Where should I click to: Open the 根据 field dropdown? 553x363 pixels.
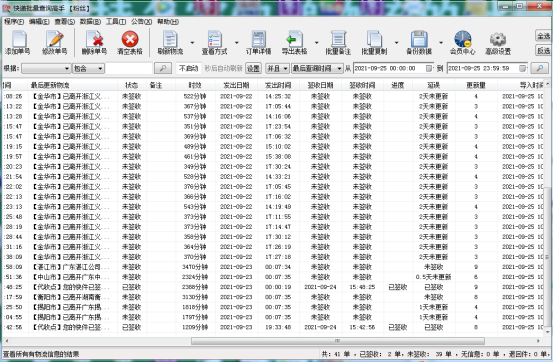pos(46,68)
